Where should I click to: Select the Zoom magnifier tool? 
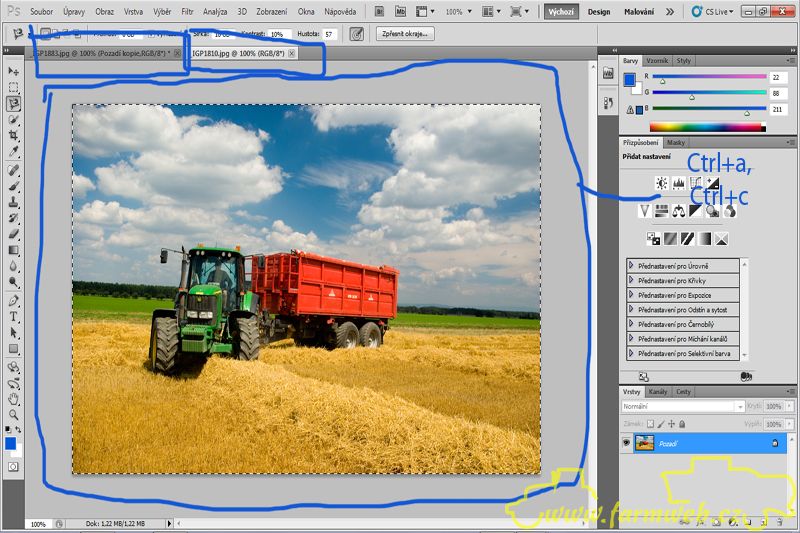point(13,414)
